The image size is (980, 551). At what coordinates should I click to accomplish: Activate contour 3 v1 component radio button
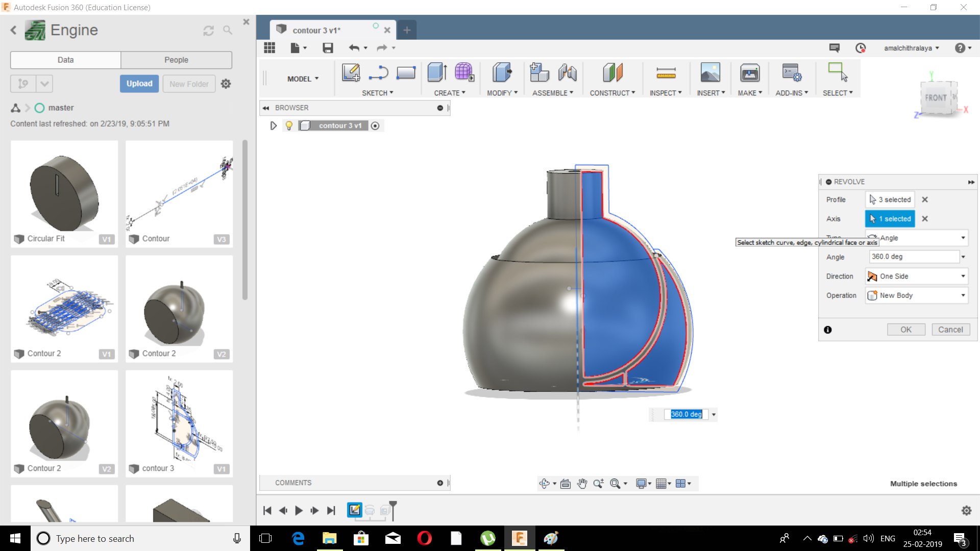pyautogui.click(x=375, y=126)
